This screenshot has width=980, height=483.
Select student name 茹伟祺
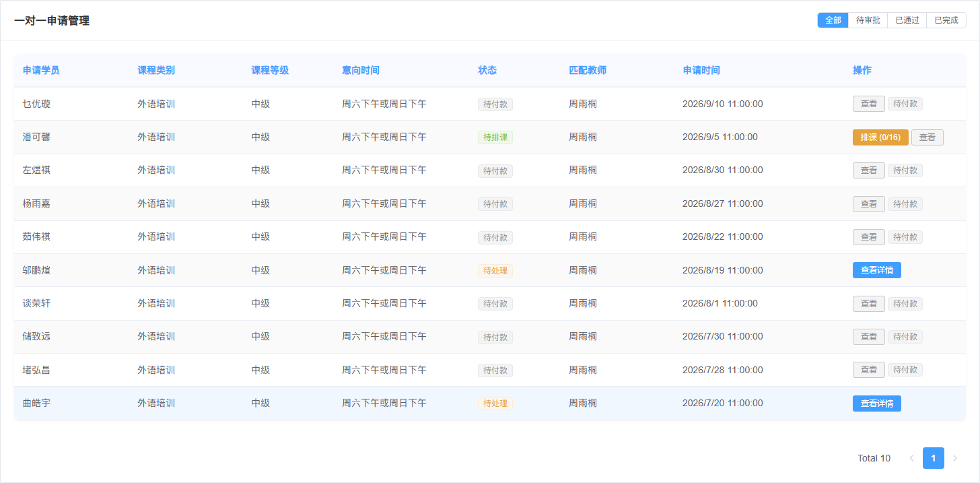click(x=36, y=236)
